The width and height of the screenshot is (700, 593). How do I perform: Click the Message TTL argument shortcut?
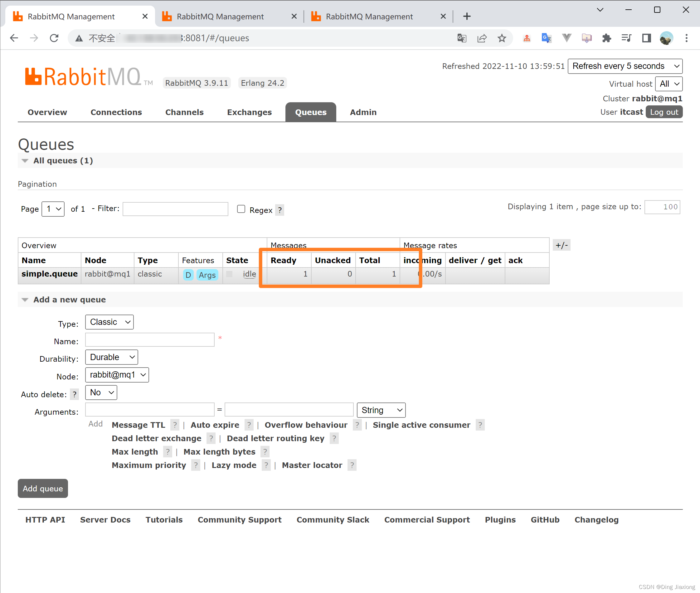pyautogui.click(x=138, y=425)
